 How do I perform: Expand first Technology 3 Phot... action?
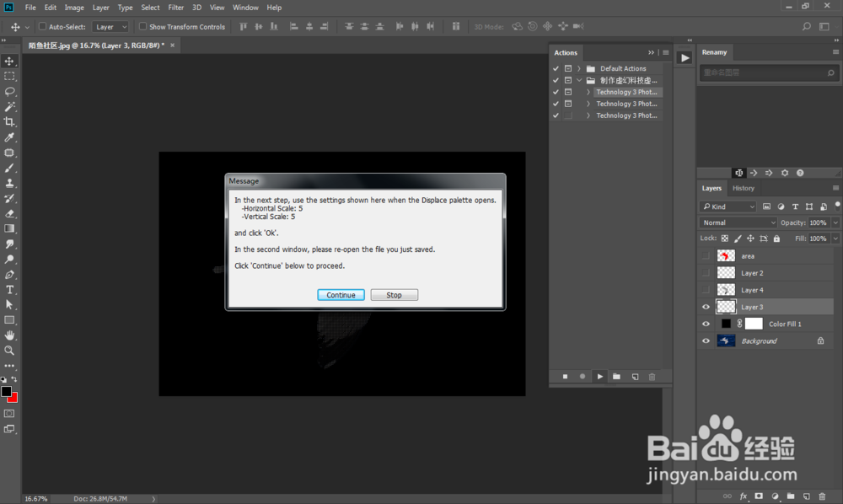click(x=588, y=93)
